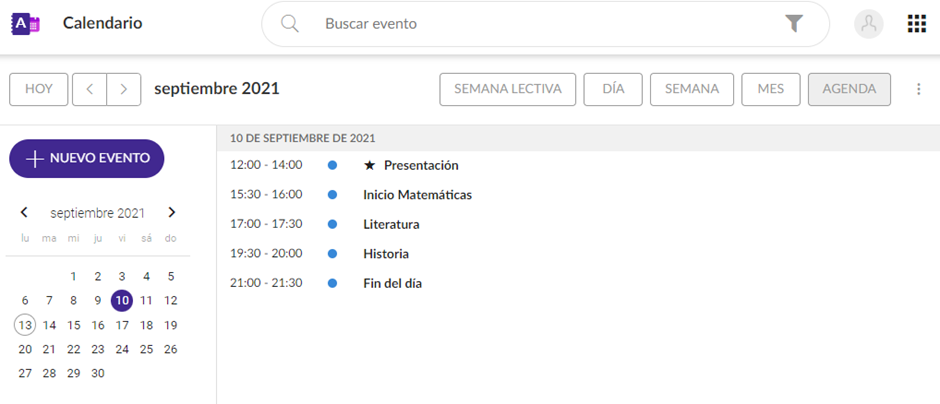Show previous month in mini calendar
Image resolution: width=940 pixels, height=404 pixels.
point(25,213)
